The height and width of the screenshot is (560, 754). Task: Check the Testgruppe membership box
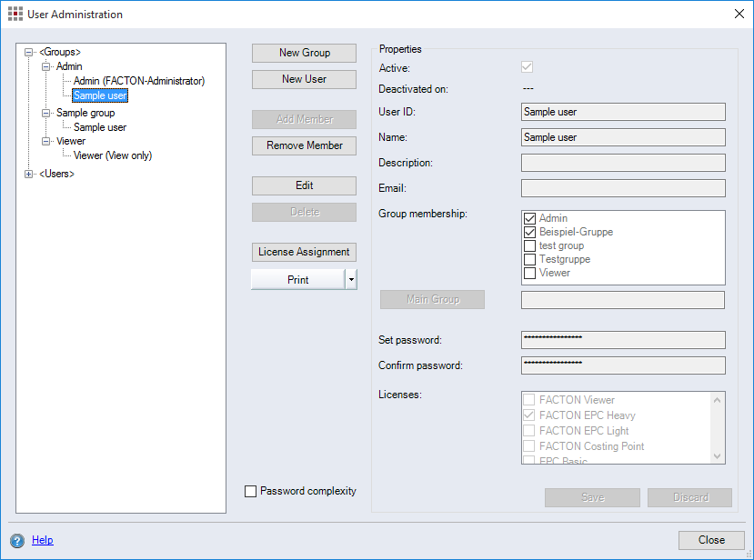(x=528, y=259)
